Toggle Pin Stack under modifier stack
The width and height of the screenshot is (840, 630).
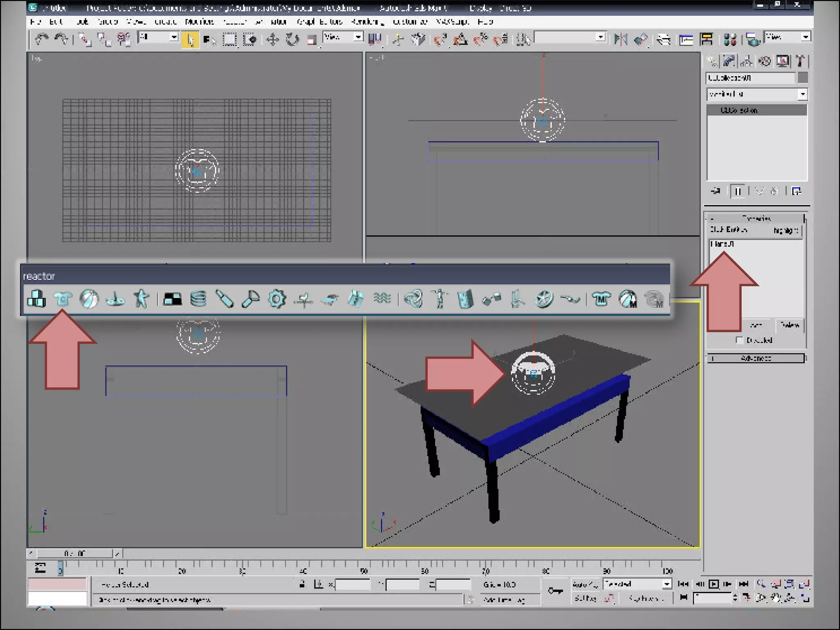coord(716,191)
